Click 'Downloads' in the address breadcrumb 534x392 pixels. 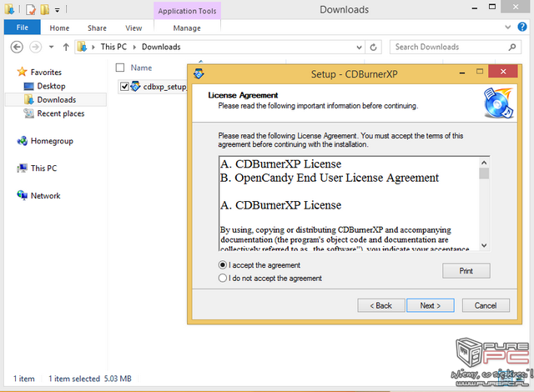[161, 47]
